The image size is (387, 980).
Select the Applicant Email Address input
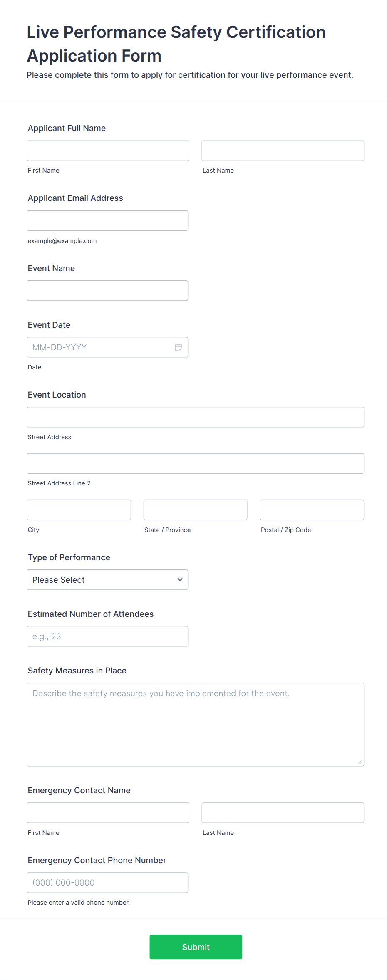coord(107,221)
